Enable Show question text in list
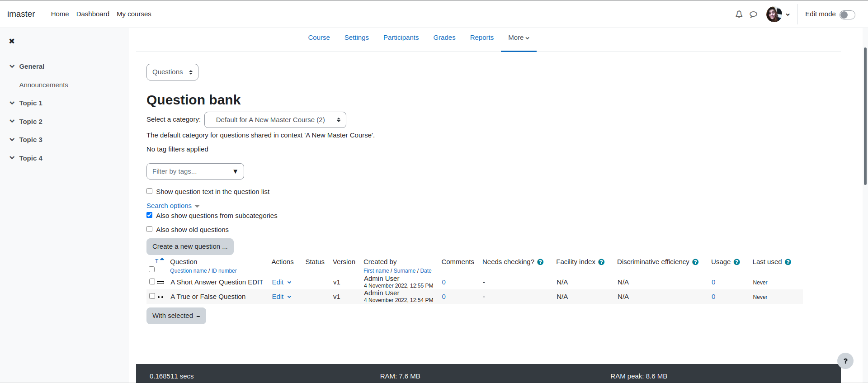 tap(149, 191)
